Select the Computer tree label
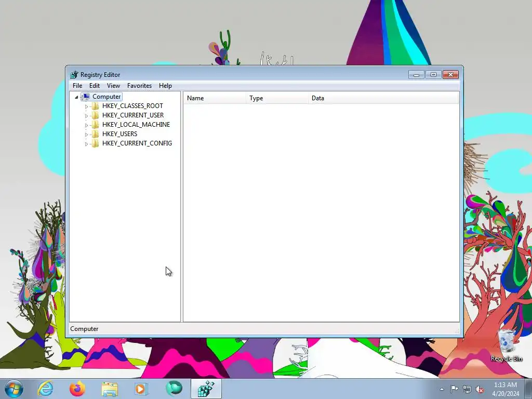The height and width of the screenshot is (399, 532). 107,97
